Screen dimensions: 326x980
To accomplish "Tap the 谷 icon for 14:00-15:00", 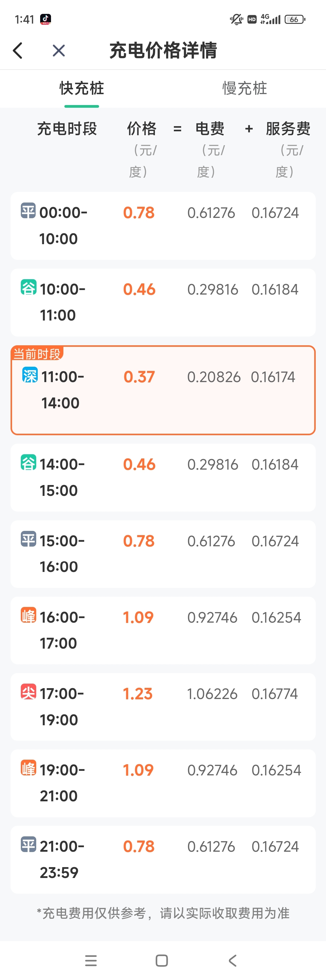I will [29, 462].
